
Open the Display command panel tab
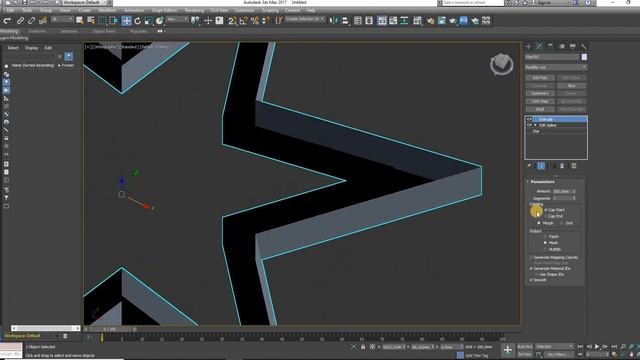[x=573, y=46]
